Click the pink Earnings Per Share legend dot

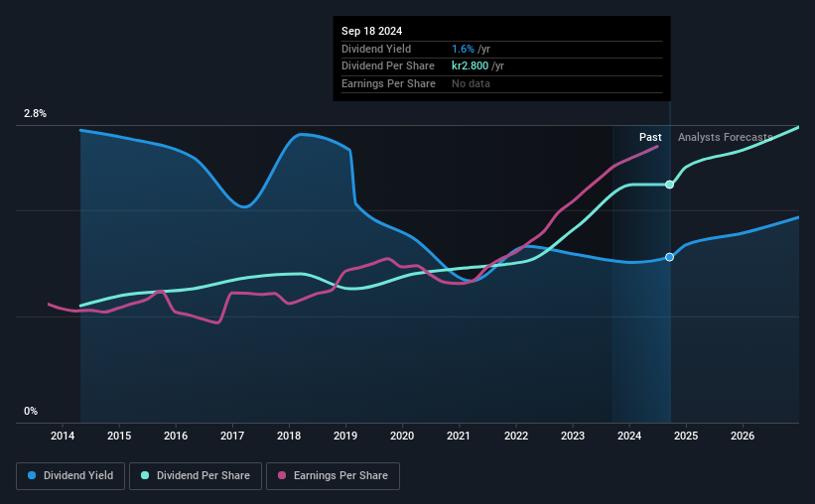pos(282,475)
